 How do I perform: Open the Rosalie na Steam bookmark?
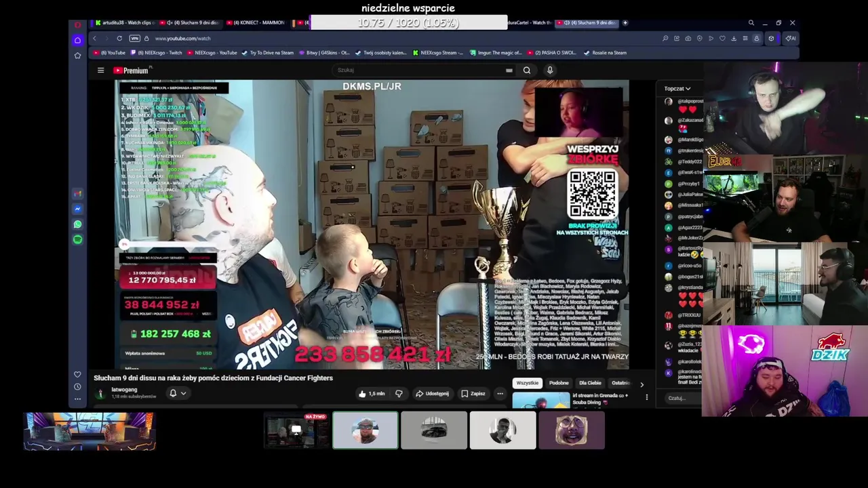pos(605,53)
